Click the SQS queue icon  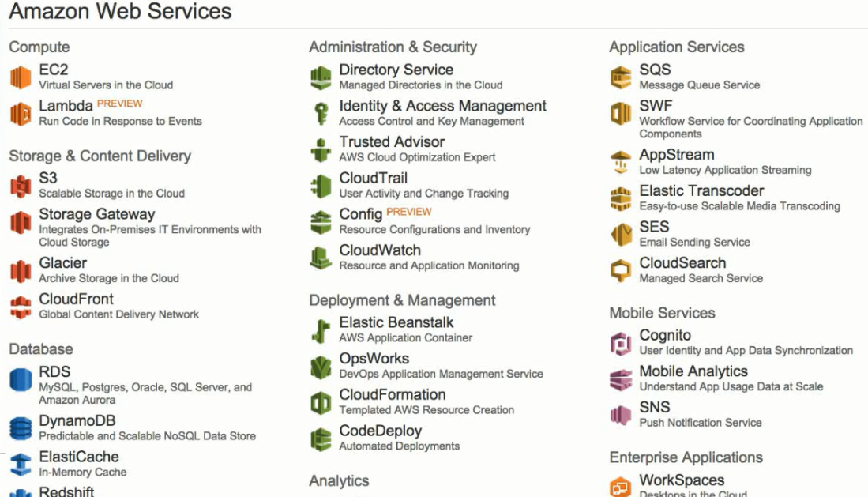pyautogui.click(x=621, y=77)
